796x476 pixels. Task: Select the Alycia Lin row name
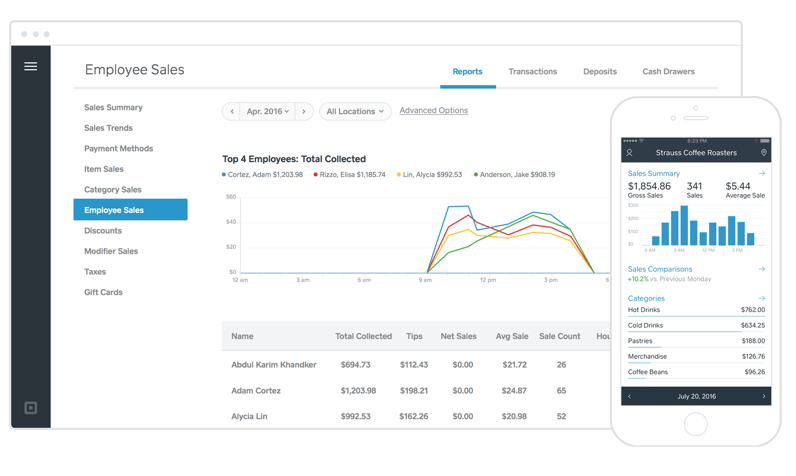[x=249, y=417]
